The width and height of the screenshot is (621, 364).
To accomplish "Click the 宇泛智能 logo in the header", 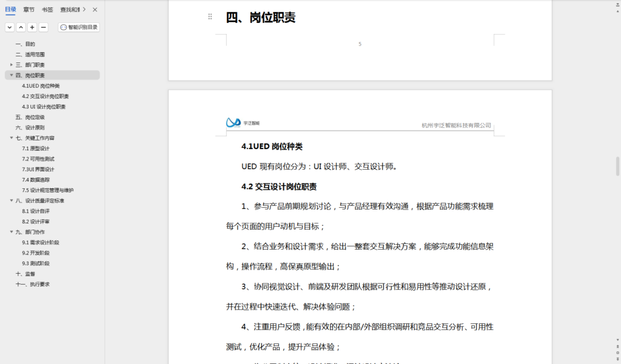I will coord(243,123).
